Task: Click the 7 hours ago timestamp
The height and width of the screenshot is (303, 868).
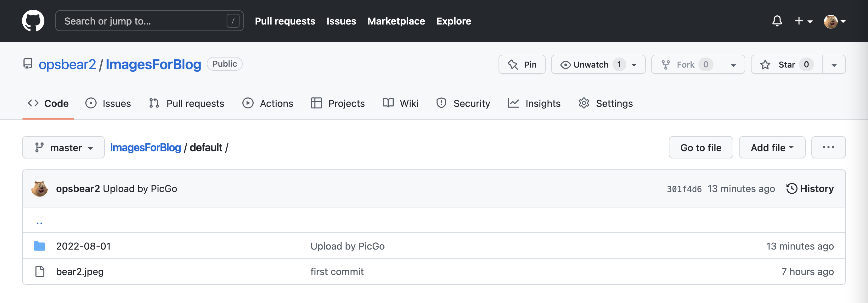Action: pyautogui.click(x=807, y=271)
